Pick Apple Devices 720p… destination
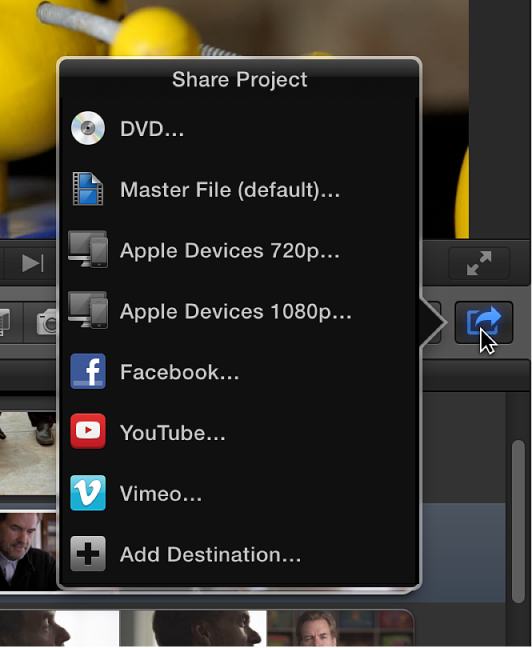Screen dimensions: 532x648 239,250
